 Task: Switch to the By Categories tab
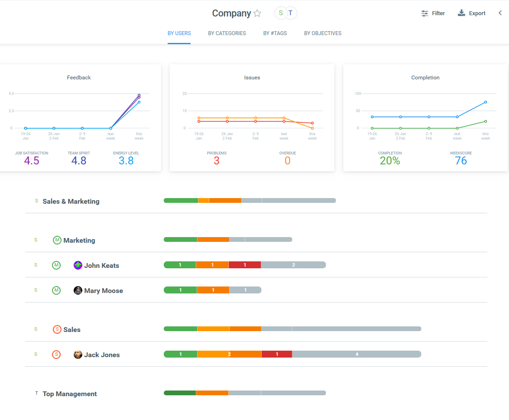[x=227, y=33]
